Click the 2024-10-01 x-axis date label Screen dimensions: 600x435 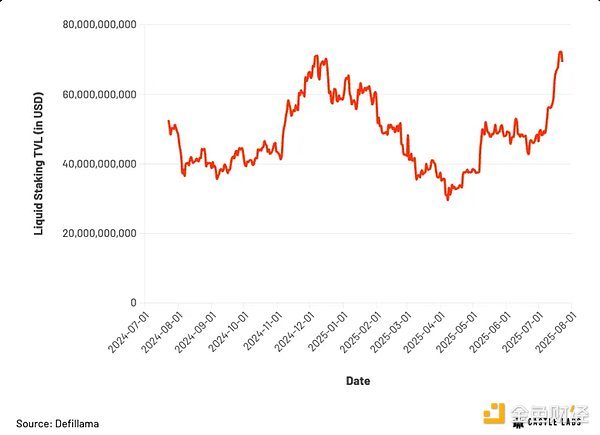point(226,332)
